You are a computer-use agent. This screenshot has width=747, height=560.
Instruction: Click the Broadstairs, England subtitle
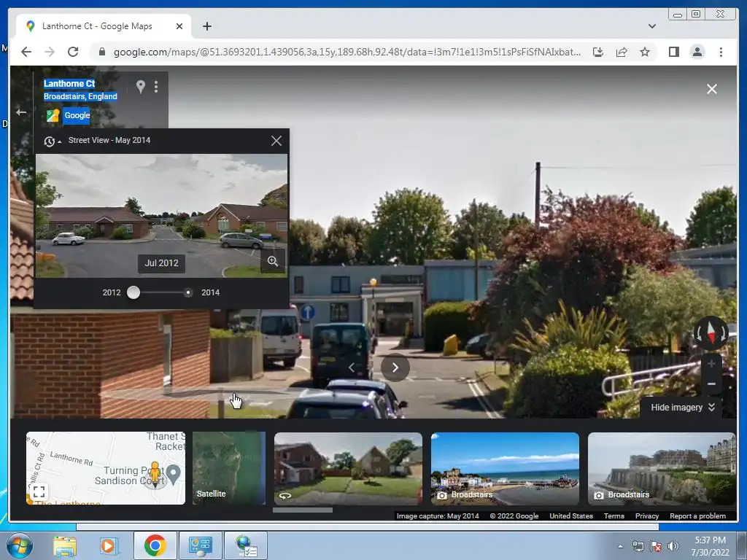(x=80, y=96)
